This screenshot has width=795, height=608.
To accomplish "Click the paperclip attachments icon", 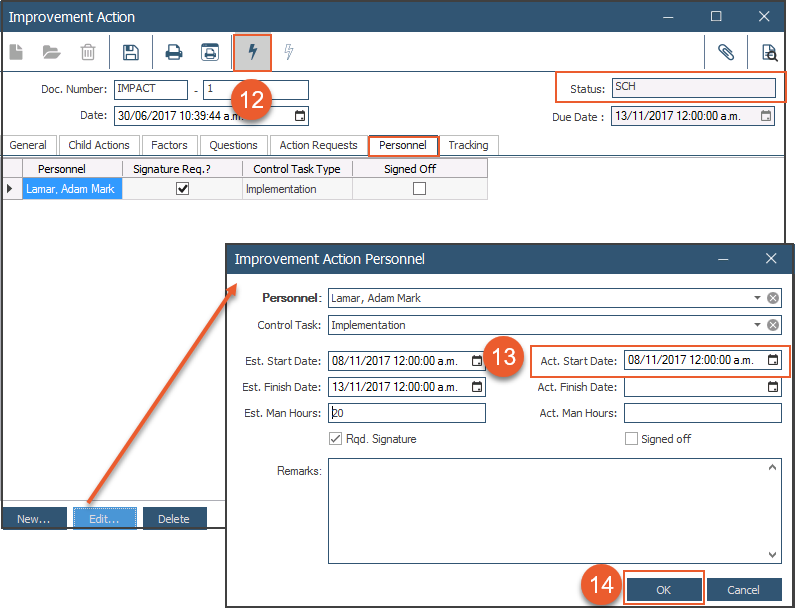I will coord(726,52).
